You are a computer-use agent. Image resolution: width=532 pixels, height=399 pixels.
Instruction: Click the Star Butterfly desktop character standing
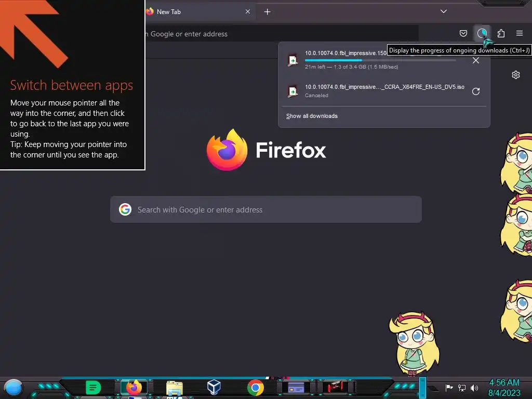point(414,343)
